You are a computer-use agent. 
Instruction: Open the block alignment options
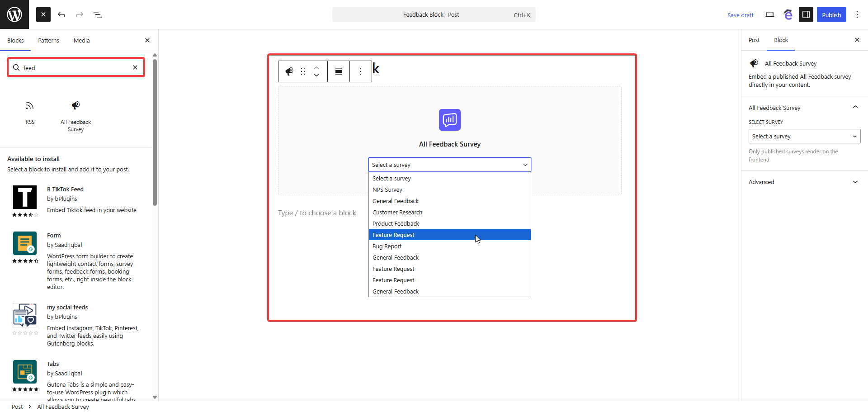pos(339,71)
